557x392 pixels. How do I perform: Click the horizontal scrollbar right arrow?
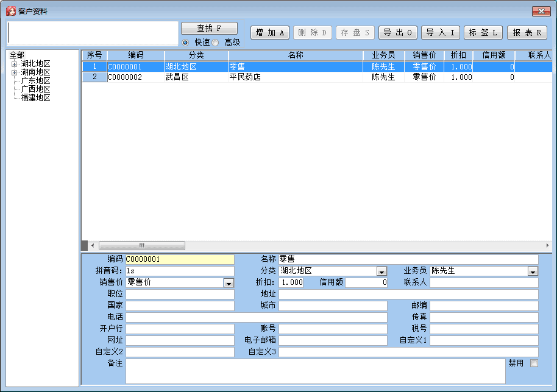547,245
